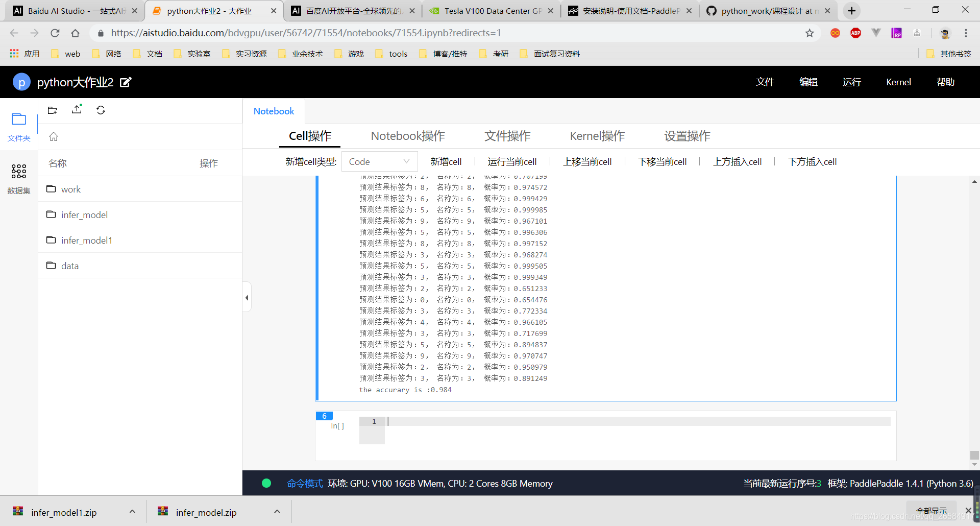Viewport: 980px width, 526px height.
Task: Open the 数据集 sidebar panel
Action: coord(19,179)
